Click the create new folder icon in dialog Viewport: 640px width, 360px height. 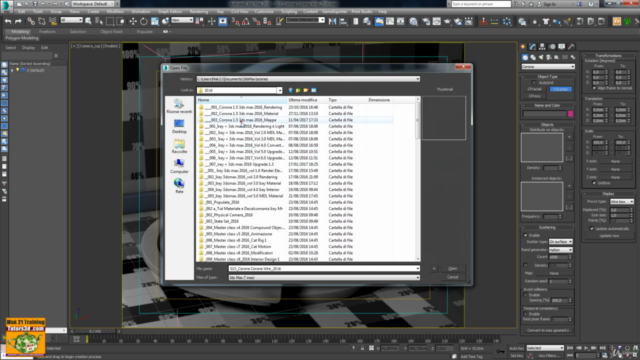(306, 90)
